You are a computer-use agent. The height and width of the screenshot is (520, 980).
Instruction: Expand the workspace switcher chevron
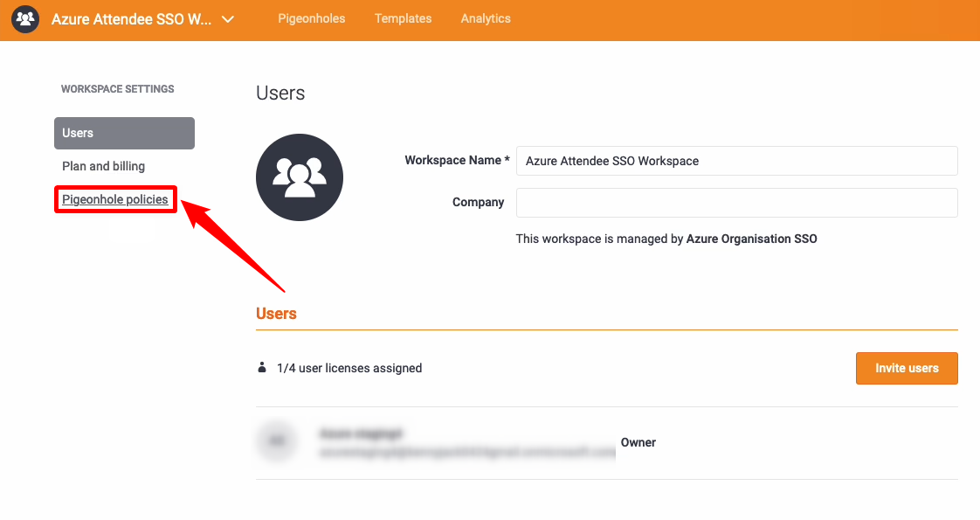pos(228,19)
